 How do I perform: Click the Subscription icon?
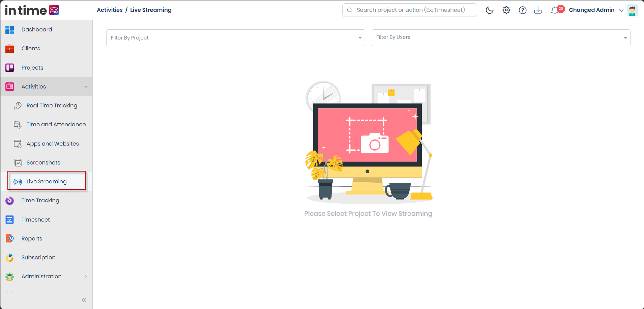pos(10,258)
